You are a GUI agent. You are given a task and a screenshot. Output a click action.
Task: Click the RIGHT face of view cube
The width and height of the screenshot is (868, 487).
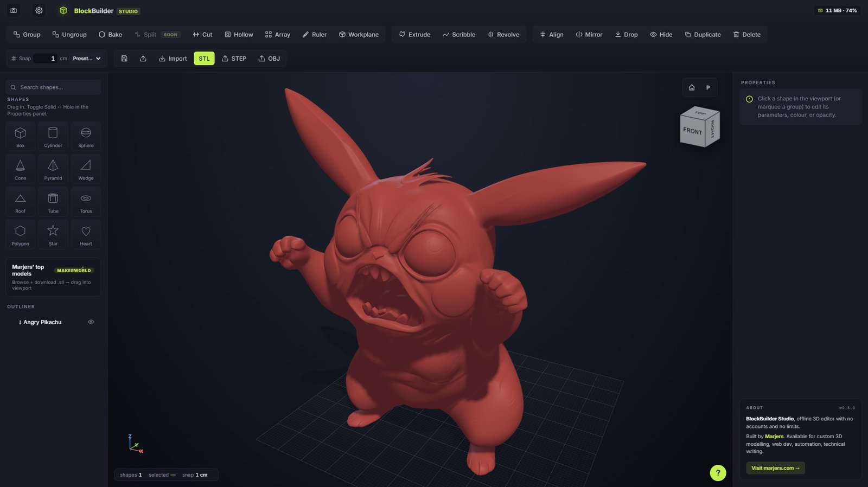pos(712,129)
